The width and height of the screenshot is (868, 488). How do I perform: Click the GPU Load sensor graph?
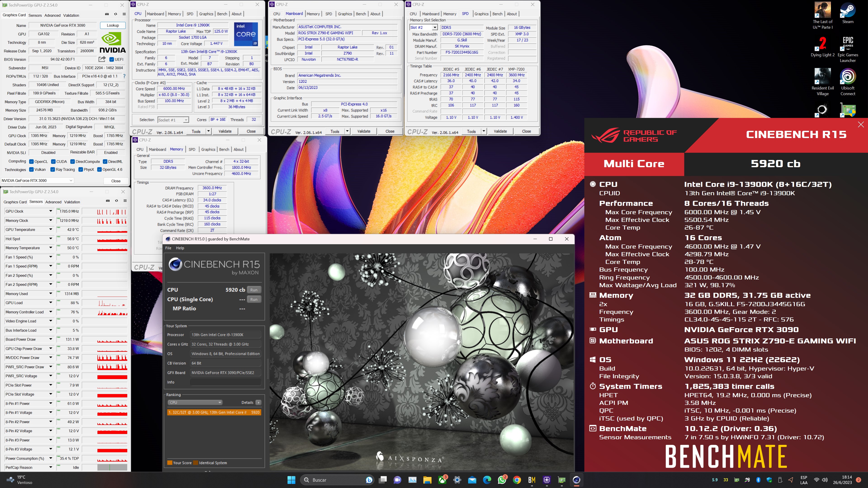[105, 303]
